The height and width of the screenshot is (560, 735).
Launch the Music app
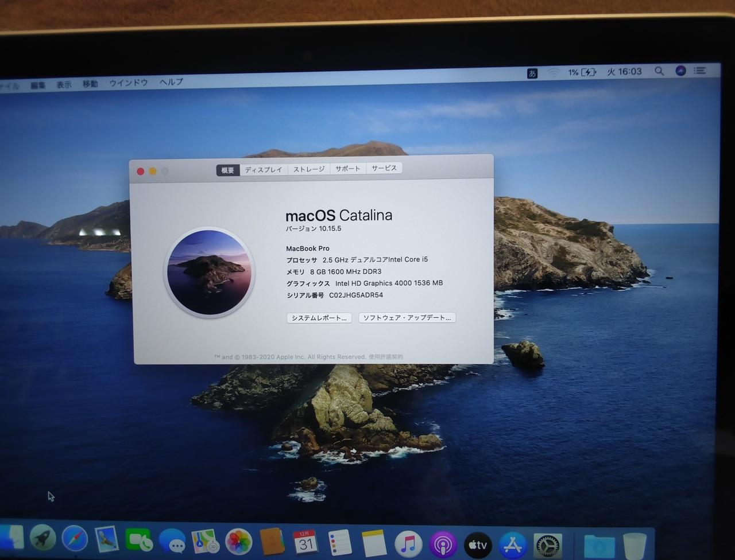(408, 544)
